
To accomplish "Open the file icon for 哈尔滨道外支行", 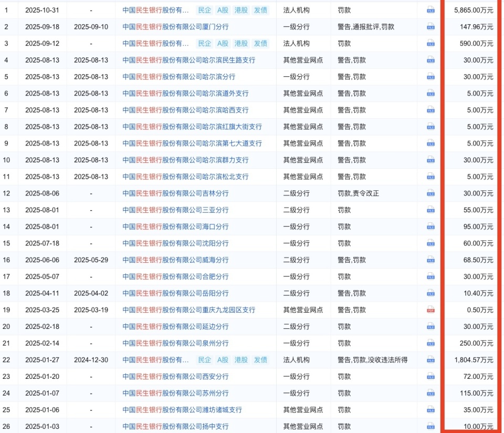I will point(430,94).
